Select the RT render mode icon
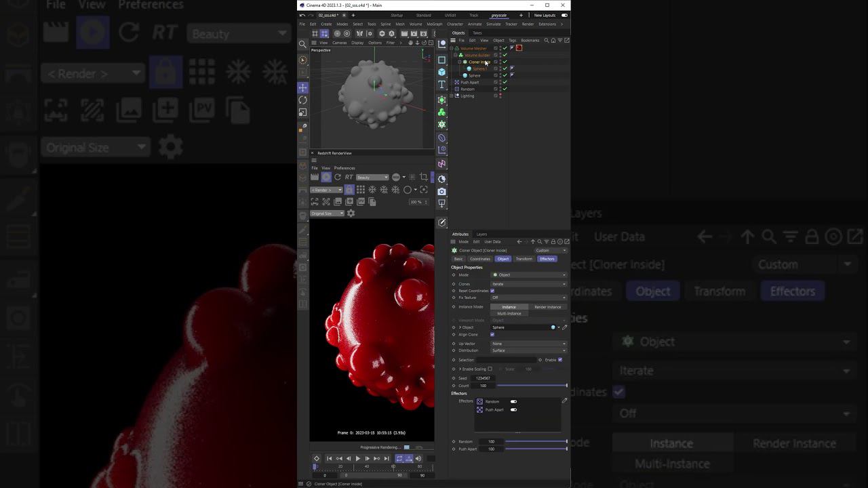The image size is (868, 488). point(349,177)
